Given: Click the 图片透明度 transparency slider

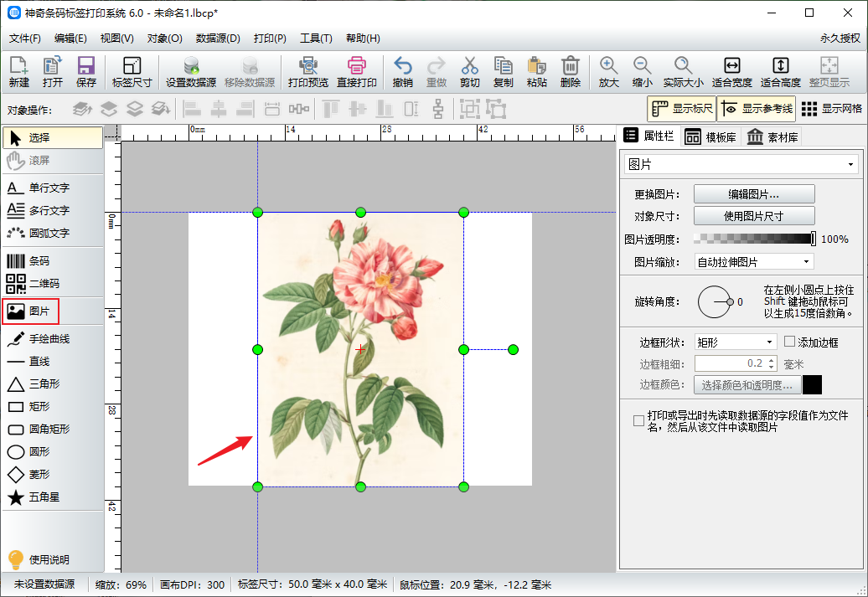Looking at the screenshot, I should [x=755, y=239].
